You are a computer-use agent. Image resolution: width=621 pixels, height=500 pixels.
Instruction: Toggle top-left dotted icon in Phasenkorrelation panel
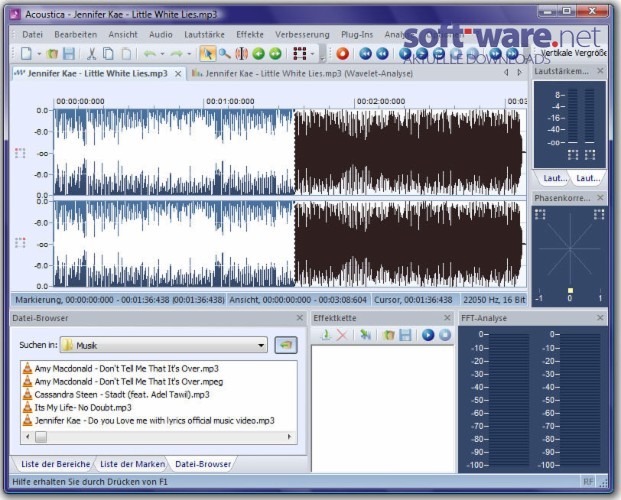(x=540, y=214)
